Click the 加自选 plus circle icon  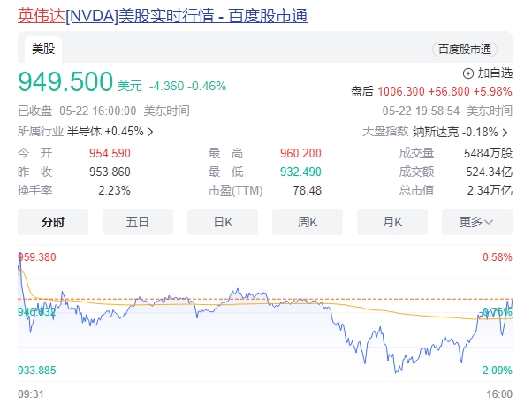[468, 73]
